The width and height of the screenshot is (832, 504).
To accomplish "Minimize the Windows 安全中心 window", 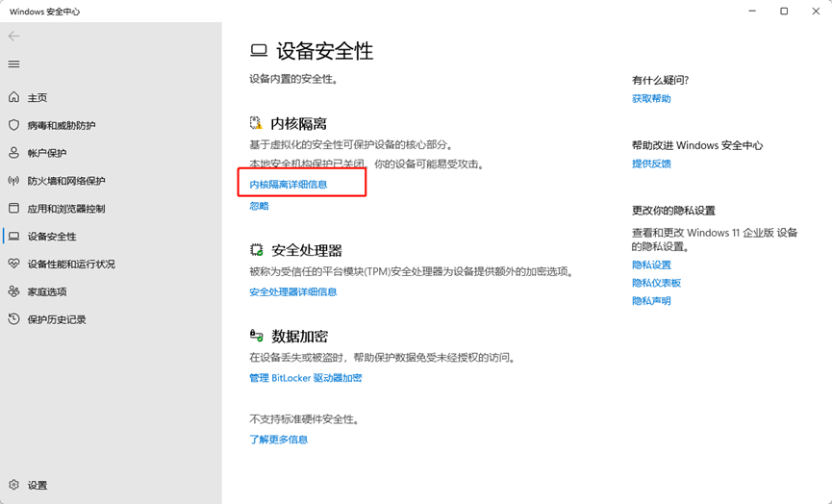I will pos(752,12).
